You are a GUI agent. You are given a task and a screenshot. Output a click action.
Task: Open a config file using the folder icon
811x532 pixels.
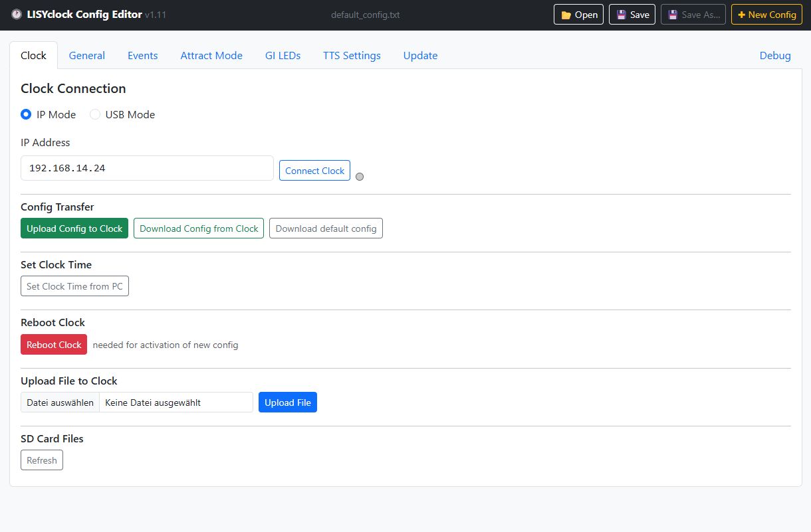pos(563,14)
